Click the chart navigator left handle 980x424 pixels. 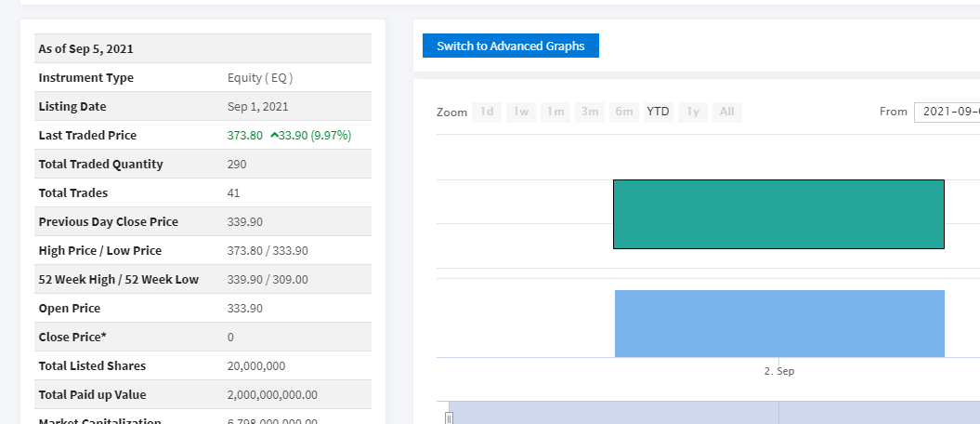(x=449, y=418)
